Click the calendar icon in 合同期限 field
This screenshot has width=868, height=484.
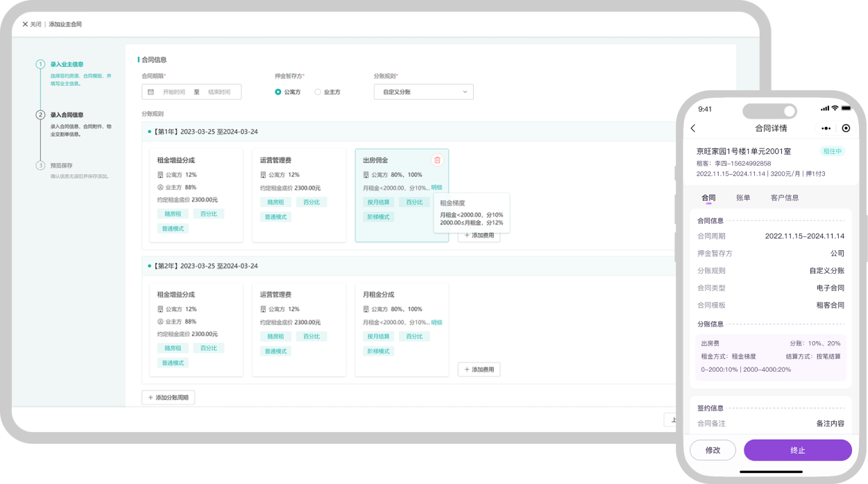coord(151,92)
